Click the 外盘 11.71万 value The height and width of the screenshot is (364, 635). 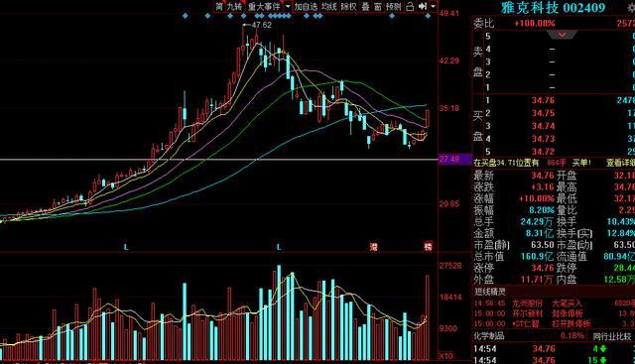click(537, 279)
